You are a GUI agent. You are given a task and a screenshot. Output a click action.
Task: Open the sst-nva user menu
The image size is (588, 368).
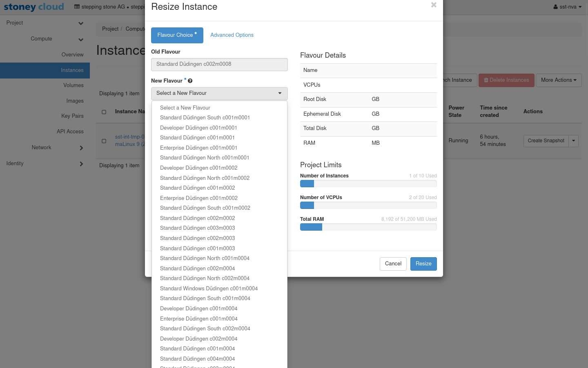tap(567, 7)
